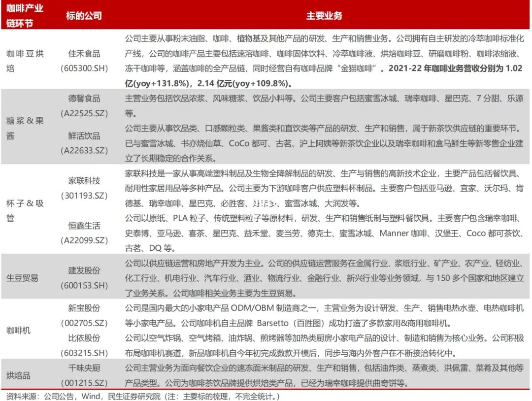Screen dimensions: 532x401
Task: Click the 德馨食品 description starting 主营业务包括饮品浓浆
Action: click(324, 99)
